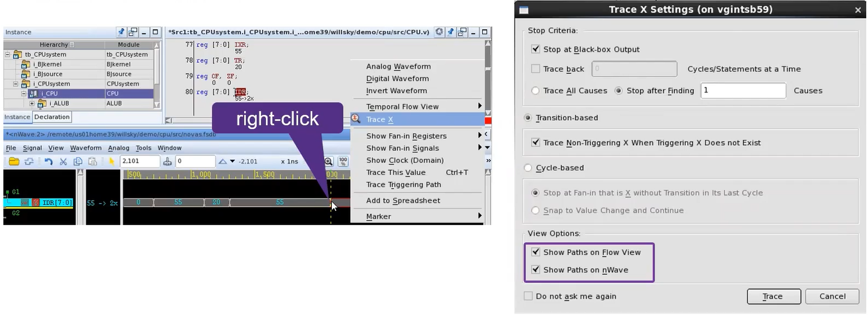Click the marker icon beside the cursor time
The height and width of the screenshot is (315, 868).
pos(168,162)
